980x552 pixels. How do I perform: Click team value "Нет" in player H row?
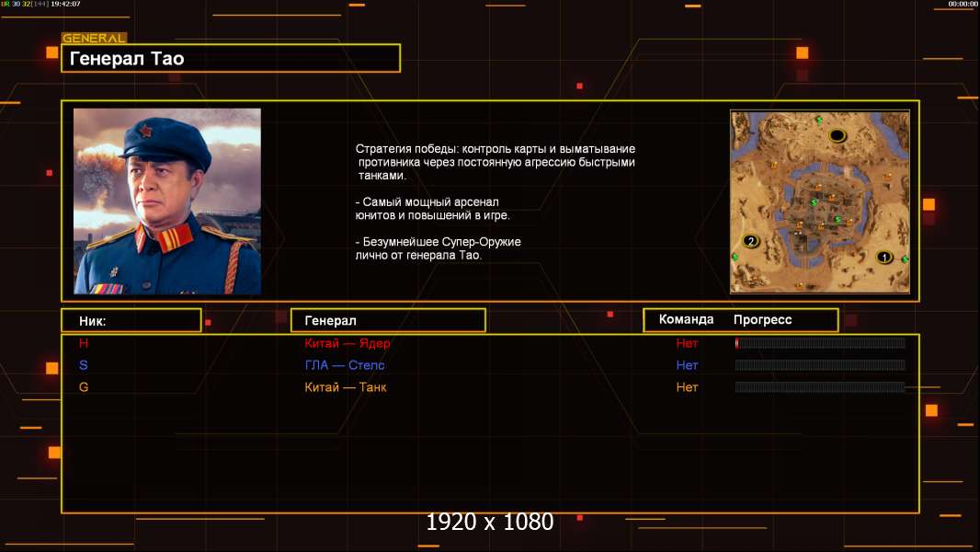tap(687, 343)
